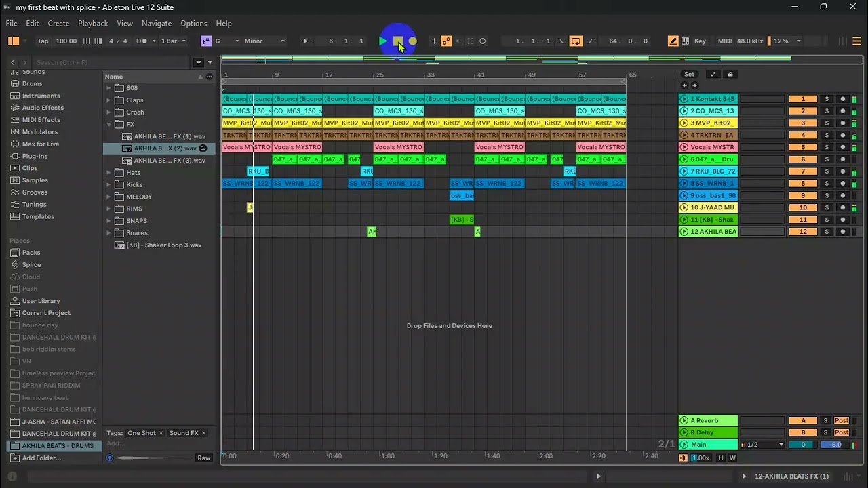Click the browser forward arrow
The height and width of the screenshot is (488, 868).
[x=25, y=62]
